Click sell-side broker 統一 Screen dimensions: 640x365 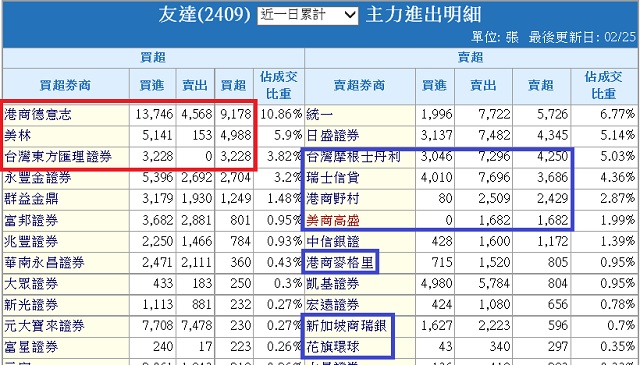click(319, 114)
